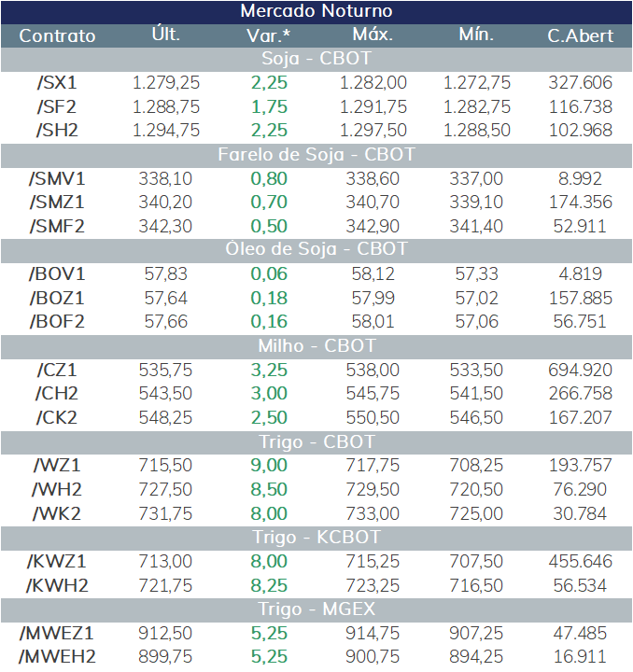Click the /WZ1 variation value 9,00
Image resolution: width=633 pixels, height=672 pixels.
269,466
